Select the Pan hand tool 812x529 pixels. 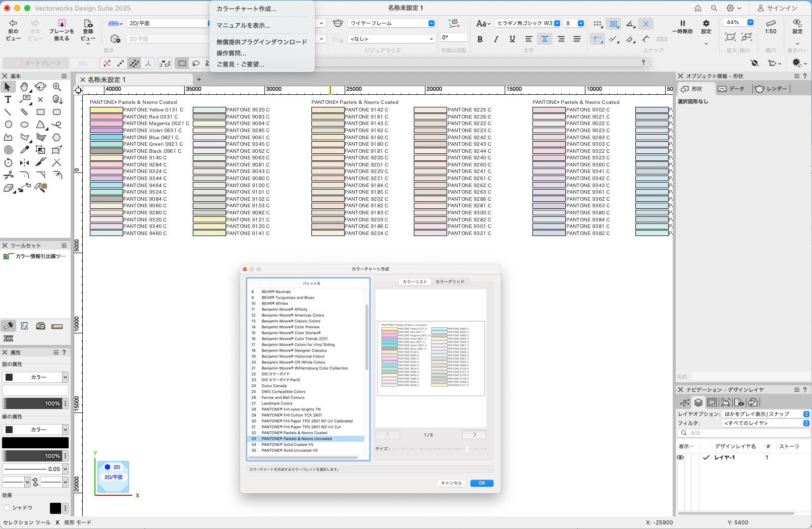[x=24, y=87]
